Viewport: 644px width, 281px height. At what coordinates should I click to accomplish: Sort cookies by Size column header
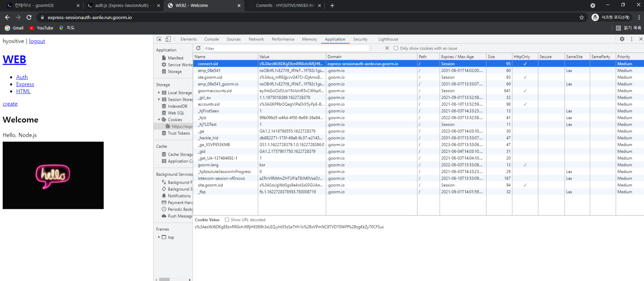(499, 57)
